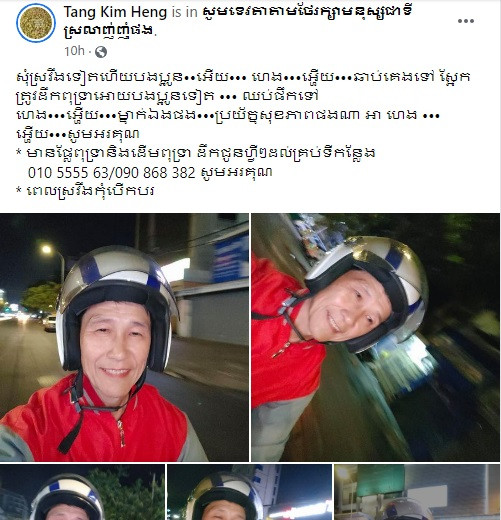Viewport: 501px width, 520px height.
Task: Open the three-dot post options menu
Action: click(x=466, y=21)
